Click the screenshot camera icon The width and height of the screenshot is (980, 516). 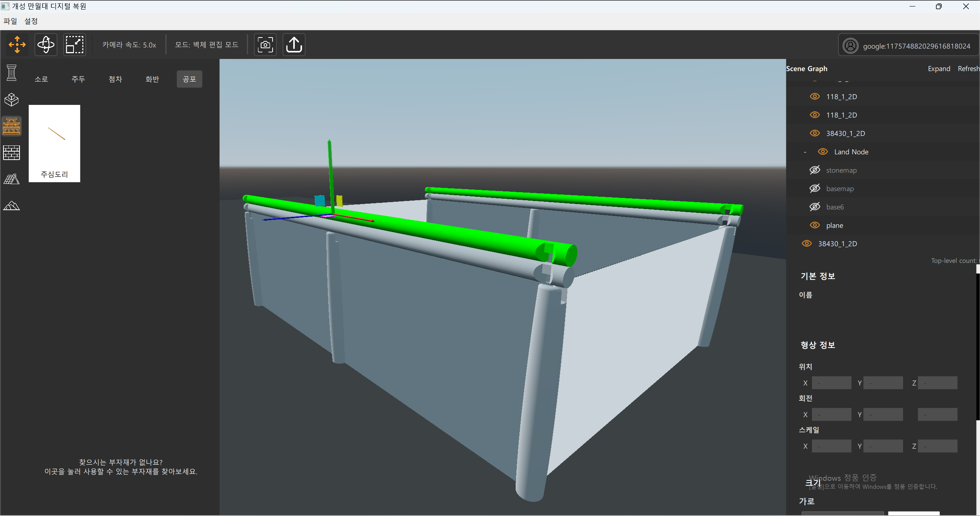(x=265, y=45)
